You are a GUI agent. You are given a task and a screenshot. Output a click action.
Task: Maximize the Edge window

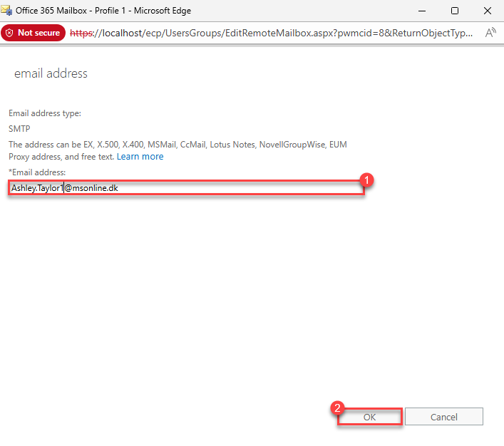[x=455, y=11]
